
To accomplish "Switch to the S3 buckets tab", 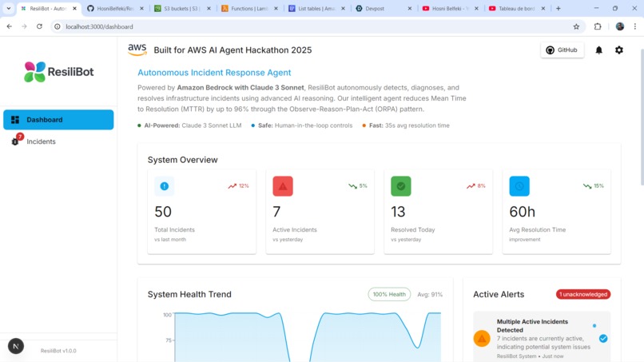I will tap(183, 8).
